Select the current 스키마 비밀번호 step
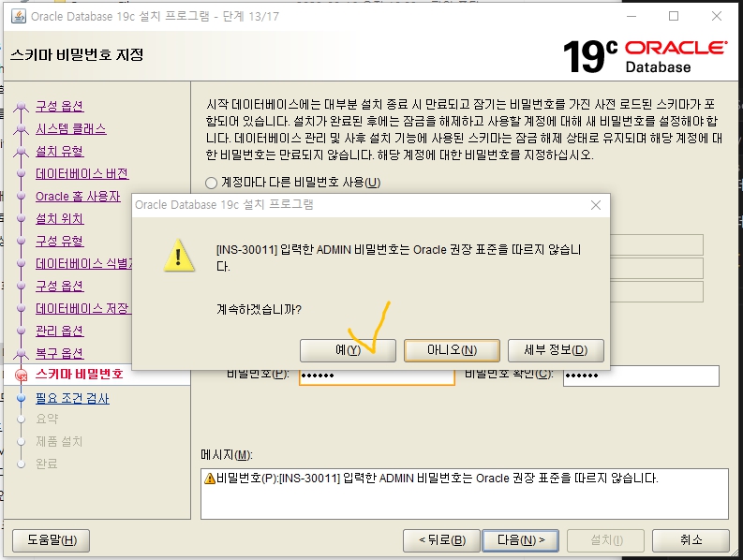Viewport: 743px width, 560px height. click(x=79, y=375)
